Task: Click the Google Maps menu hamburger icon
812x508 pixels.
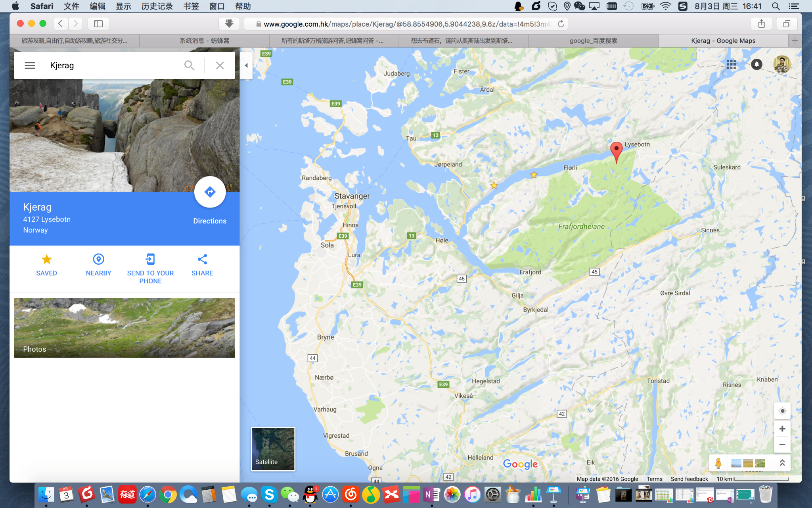Action: [x=29, y=65]
